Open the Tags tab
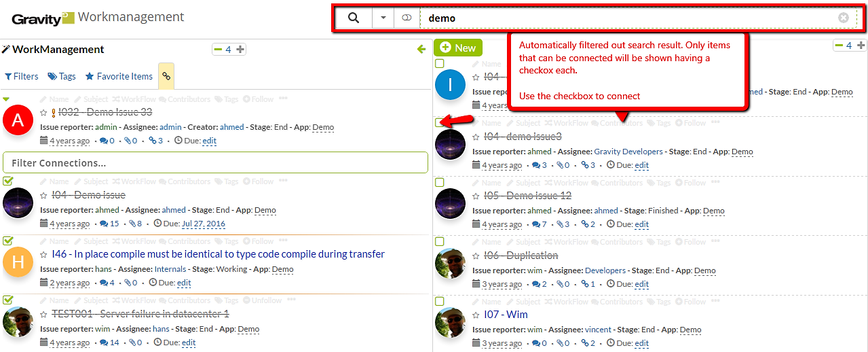Screen dimensions: 868x352 coord(62,77)
